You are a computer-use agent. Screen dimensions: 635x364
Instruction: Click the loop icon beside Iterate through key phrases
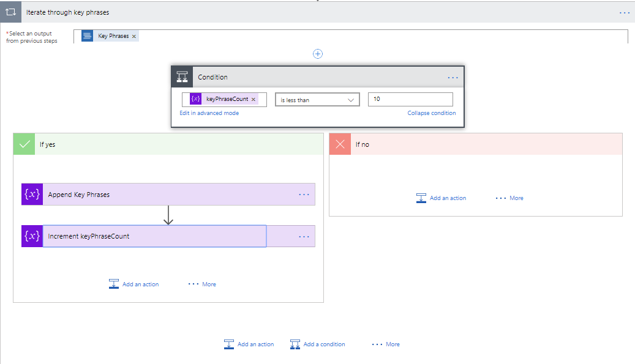10,12
